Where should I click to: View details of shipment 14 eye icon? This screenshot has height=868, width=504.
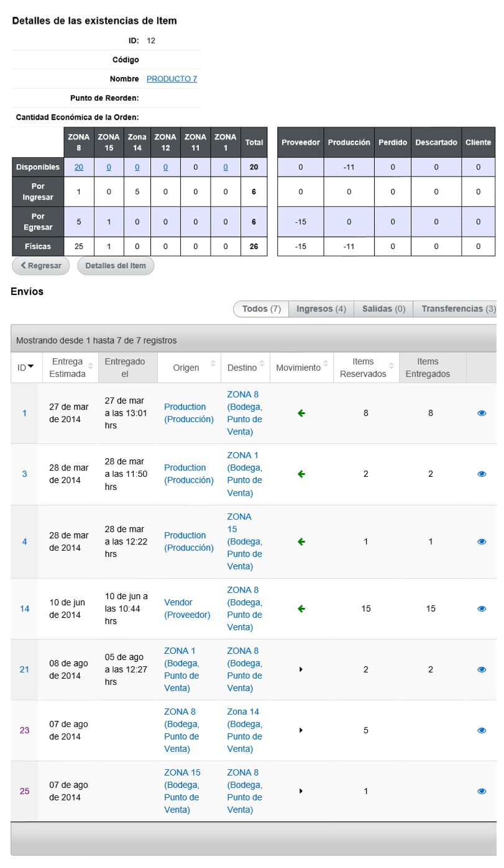point(482,608)
